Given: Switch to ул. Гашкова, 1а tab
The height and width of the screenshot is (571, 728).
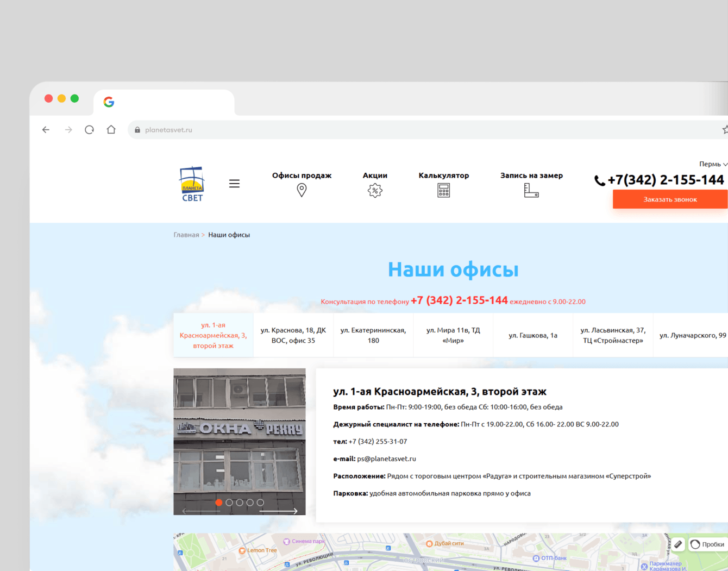Looking at the screenshot, I should tap(533, 335).
